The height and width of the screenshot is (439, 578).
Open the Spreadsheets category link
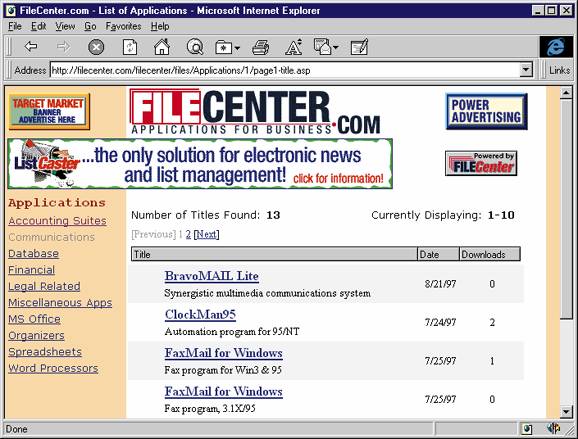(45, 352)
